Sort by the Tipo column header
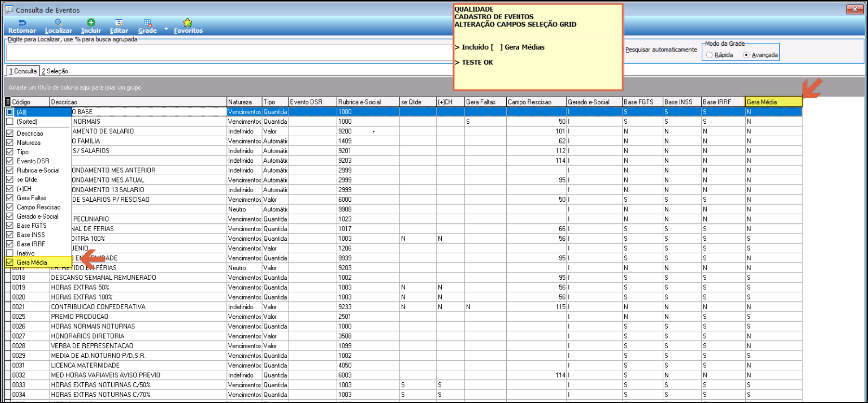This screenshot has width=868, height=403. 275,102
